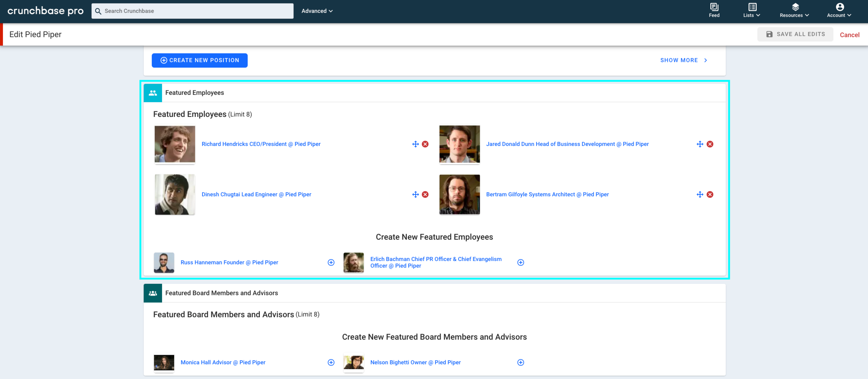
Task: Click the Edit Pied Piper page title
Action: pos(35,35)
